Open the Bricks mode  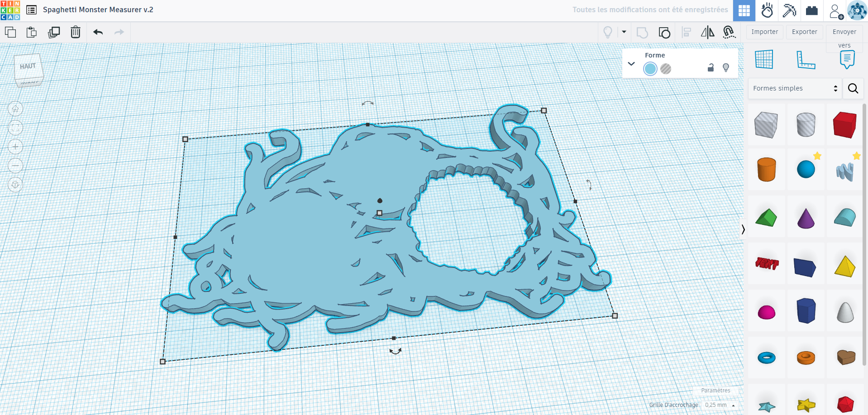[812, 10]
